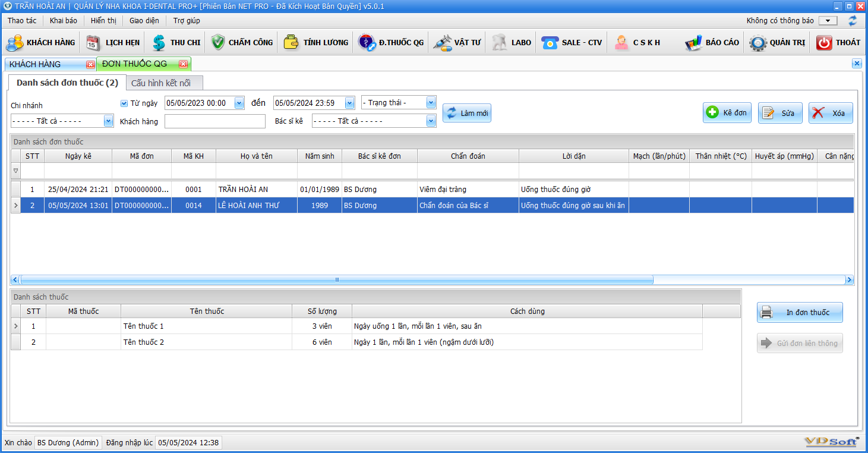Open the LỊCH HẸN appointments calendar
Viewport: 868px width, 453px height.
tap(113, 42)
